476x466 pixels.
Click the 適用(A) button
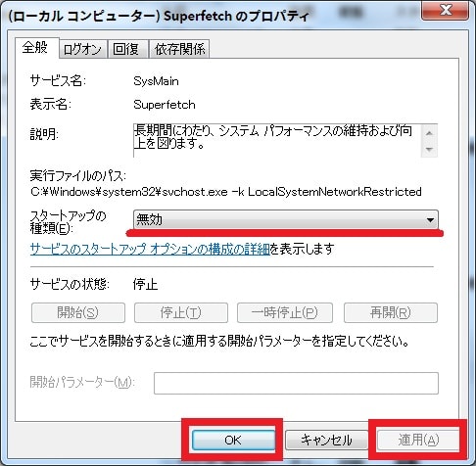(418, 440)
